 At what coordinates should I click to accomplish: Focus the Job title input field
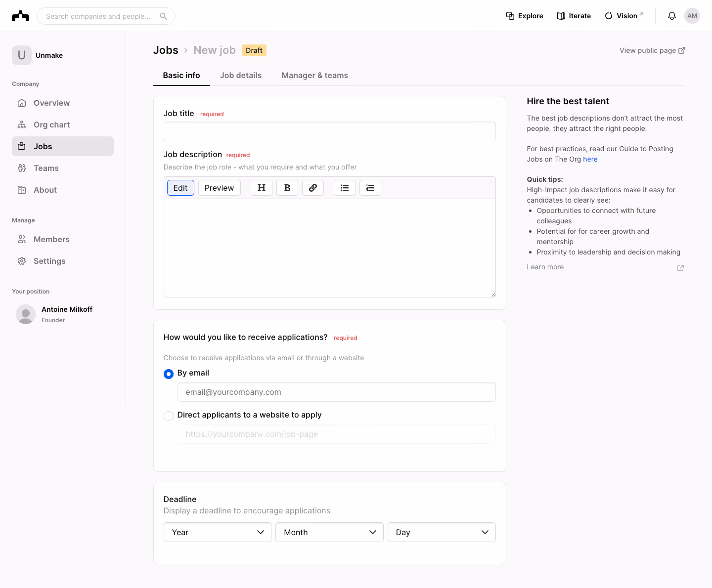coord(330,131)
